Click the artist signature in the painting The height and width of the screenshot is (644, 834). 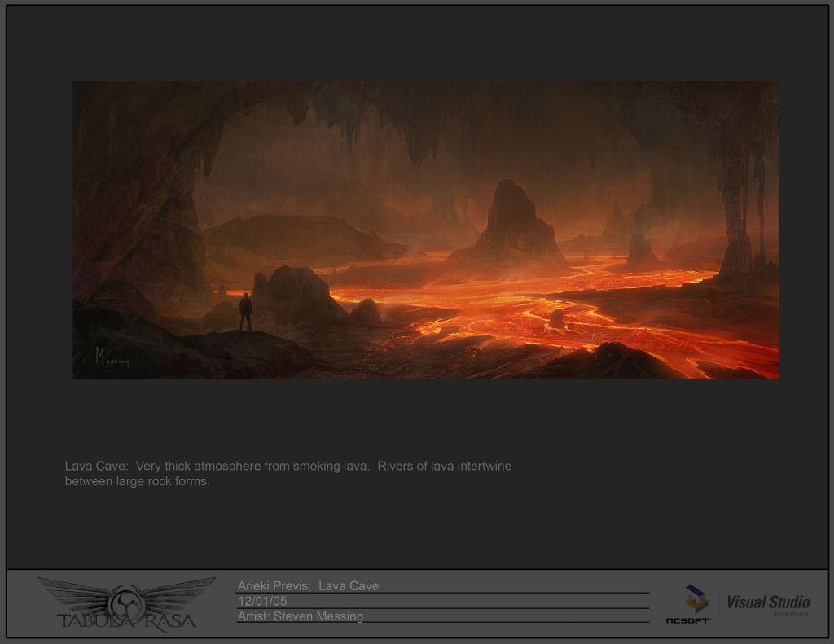(112, 357)
